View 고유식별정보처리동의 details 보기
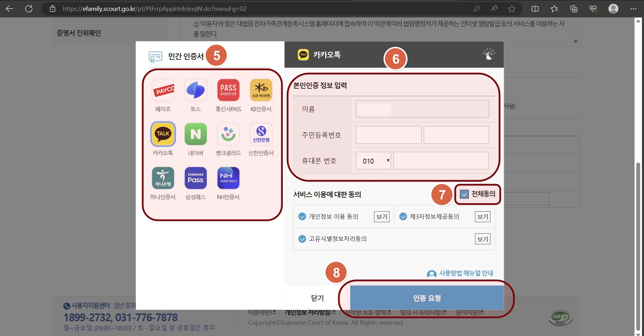 click(x=483, y=239)
